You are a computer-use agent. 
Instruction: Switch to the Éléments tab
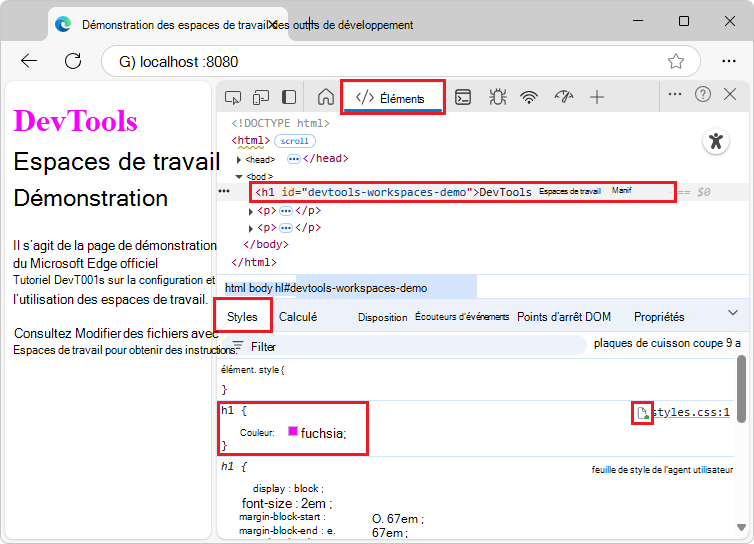(x=393, y=98)
